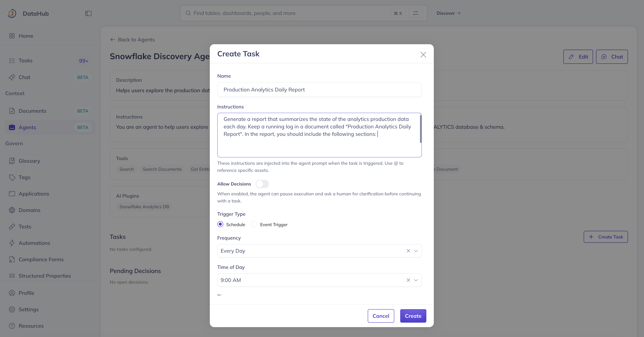Click the back arrow to Agents
The width and height of the screenshot is (644, 337).
click(x=113, y=40)
